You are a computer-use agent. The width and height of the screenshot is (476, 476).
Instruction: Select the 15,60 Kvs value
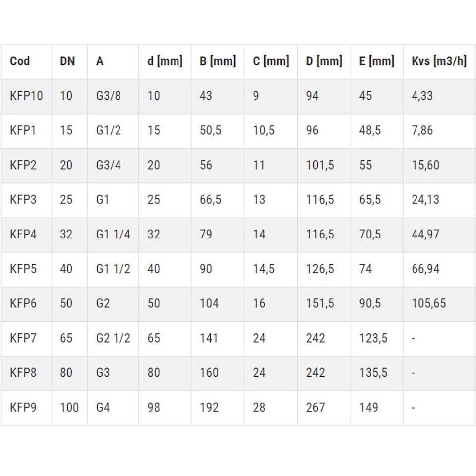coord(425,165)
